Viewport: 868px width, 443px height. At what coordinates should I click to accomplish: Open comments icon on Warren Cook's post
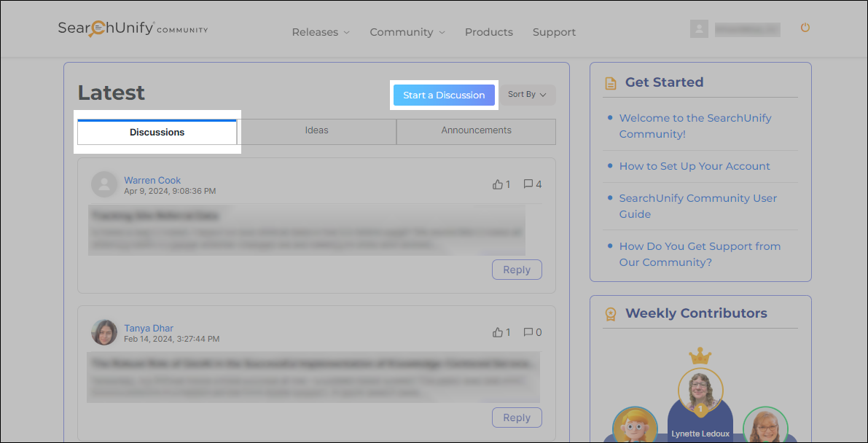point(528,184)
